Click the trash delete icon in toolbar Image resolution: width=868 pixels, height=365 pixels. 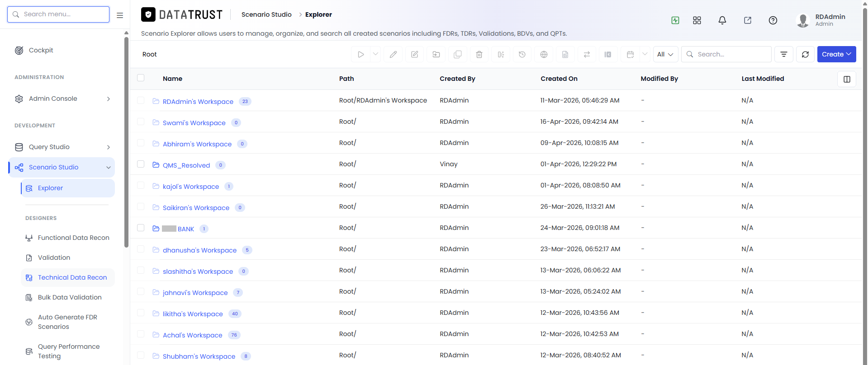point(479,54)
